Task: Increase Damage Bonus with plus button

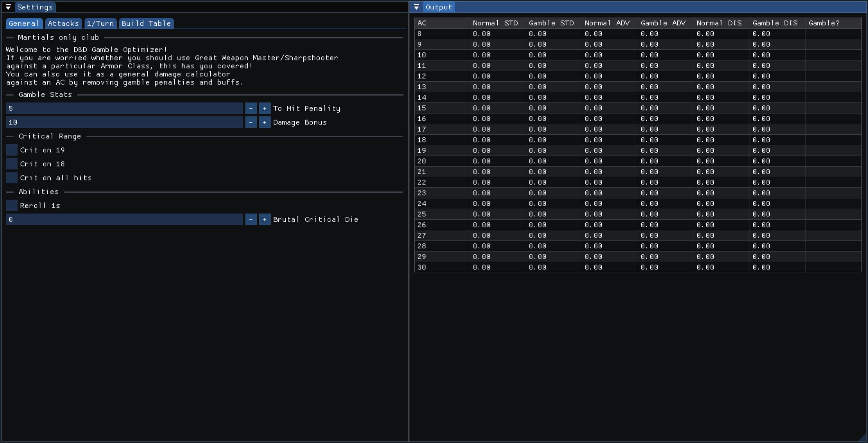Action: [x=265, y=122]
